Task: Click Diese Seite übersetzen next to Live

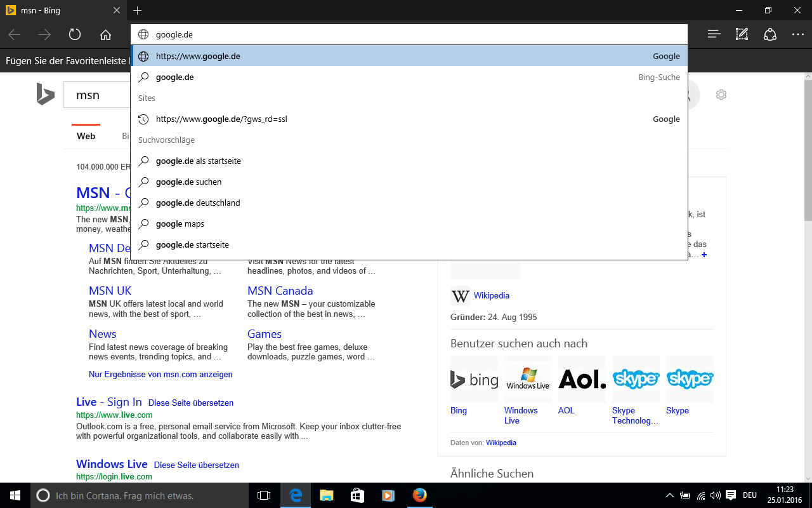Action: coord(191,403)
